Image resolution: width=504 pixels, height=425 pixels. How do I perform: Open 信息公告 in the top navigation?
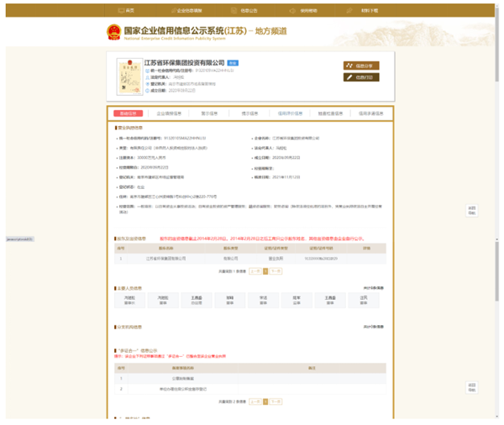tap(246, 11)
